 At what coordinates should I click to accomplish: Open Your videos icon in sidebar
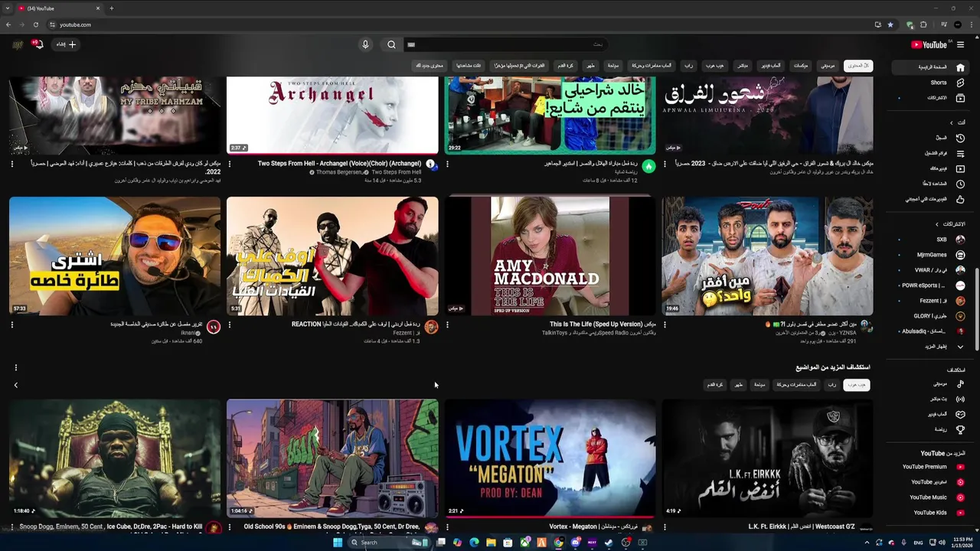point(960,168)
